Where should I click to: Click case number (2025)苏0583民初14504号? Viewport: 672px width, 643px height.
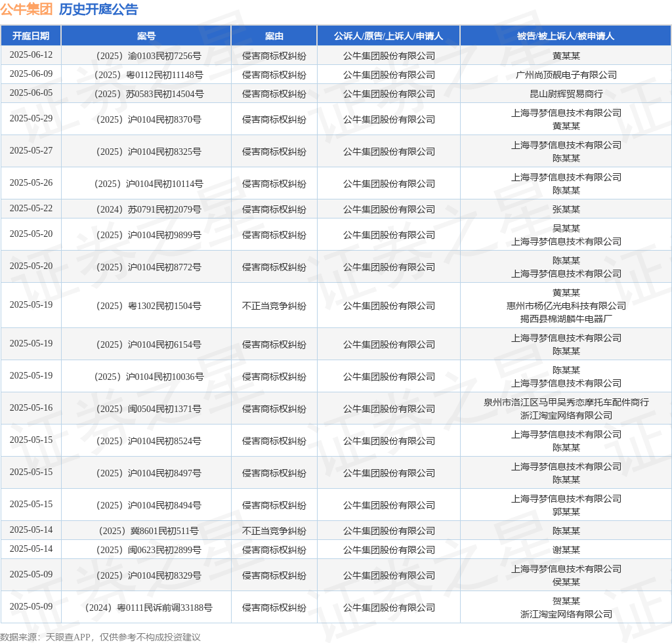(x=148, y=94)
